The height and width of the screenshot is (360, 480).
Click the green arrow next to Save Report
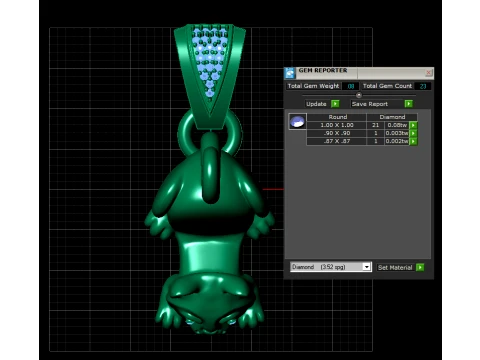pos(409,104)
